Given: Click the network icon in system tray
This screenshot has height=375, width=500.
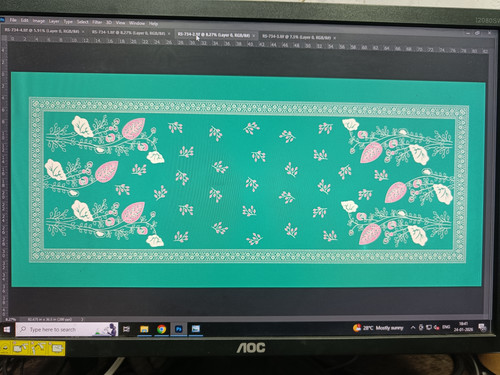Looking at the screenshot, I should [x=429, y=327].
